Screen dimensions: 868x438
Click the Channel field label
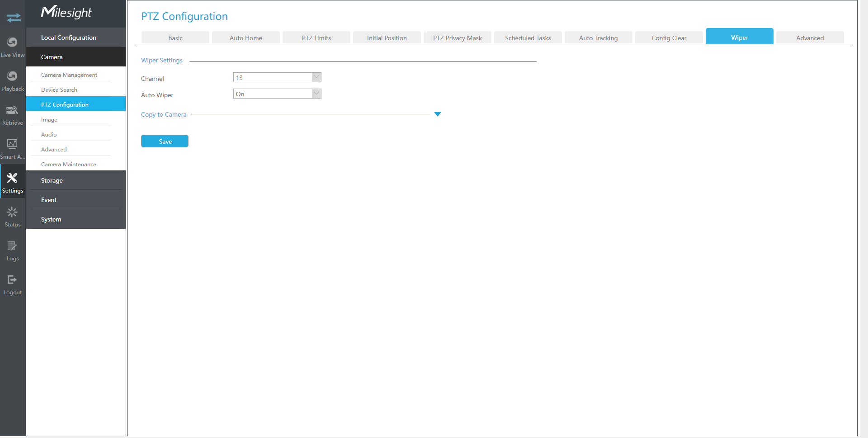click(x=152, y=79)
